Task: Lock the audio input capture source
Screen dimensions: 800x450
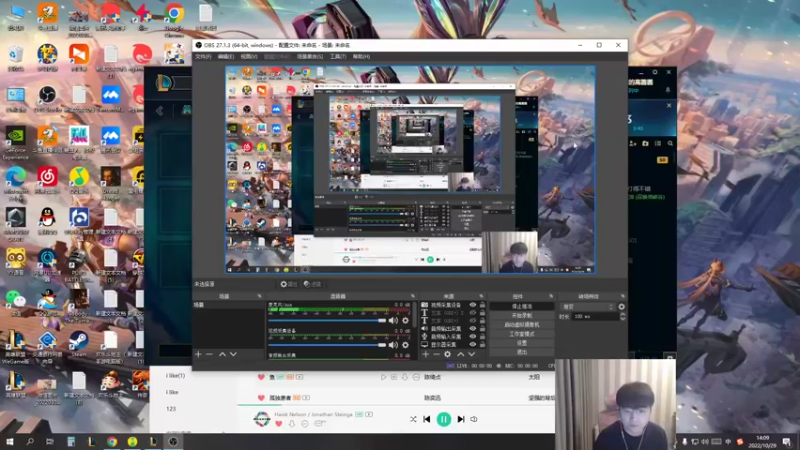Action: point(483,337)
